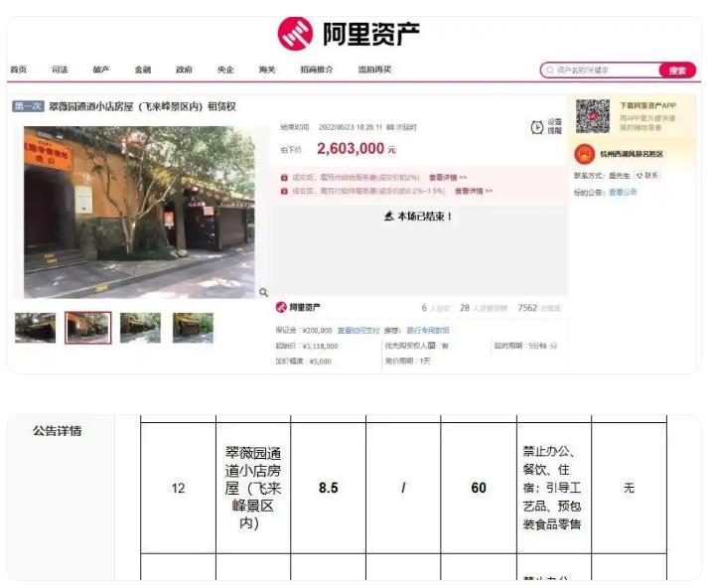Click the QR code for 阿里资产 APP
Screen dimensions: 712x588
pos(593,115)
